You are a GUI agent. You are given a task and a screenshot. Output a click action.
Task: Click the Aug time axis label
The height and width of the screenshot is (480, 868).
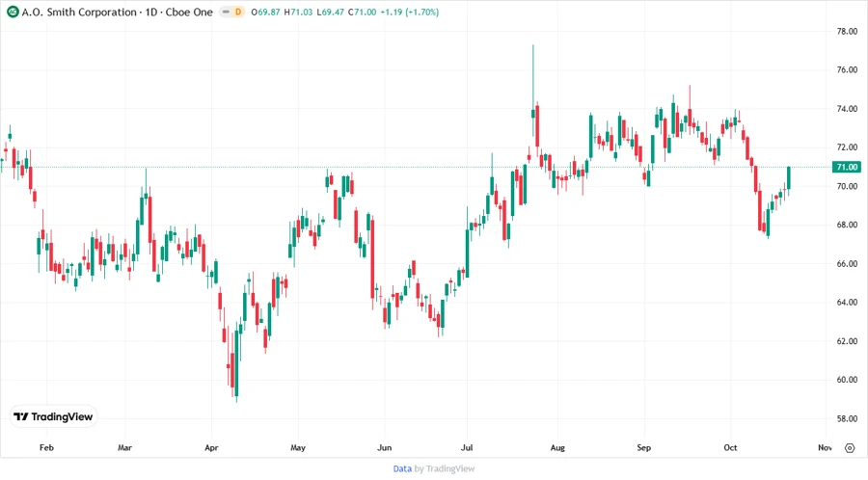click(x=557, y=448)
